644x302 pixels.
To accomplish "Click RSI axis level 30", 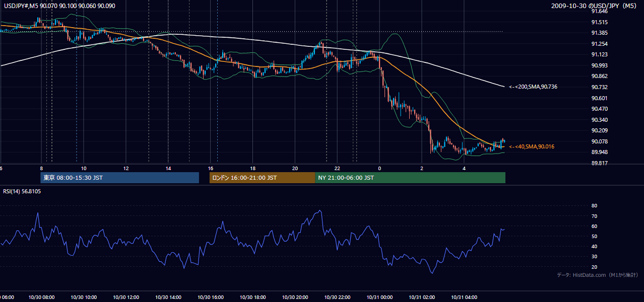I will (594, 257).
